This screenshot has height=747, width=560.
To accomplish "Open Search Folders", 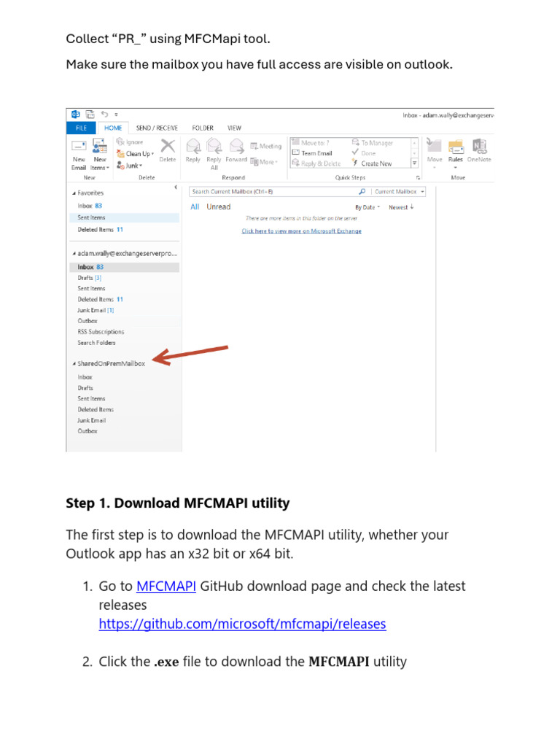I will click(x=96, y=343).
